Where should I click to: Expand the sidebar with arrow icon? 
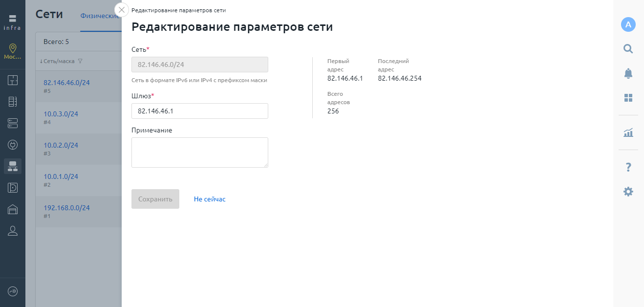[x=13, y=291]
